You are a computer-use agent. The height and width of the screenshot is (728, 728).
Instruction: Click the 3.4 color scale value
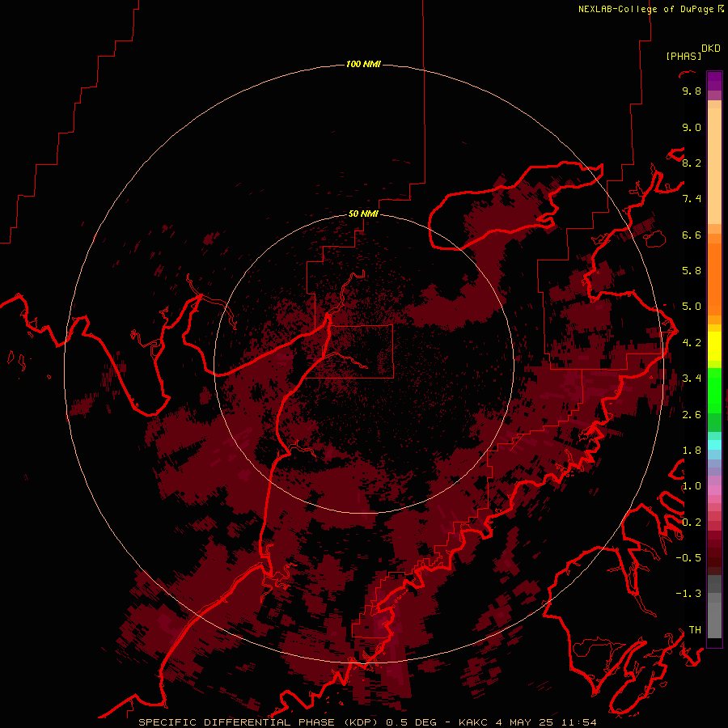pyautogui.click(x=692, y=379)
